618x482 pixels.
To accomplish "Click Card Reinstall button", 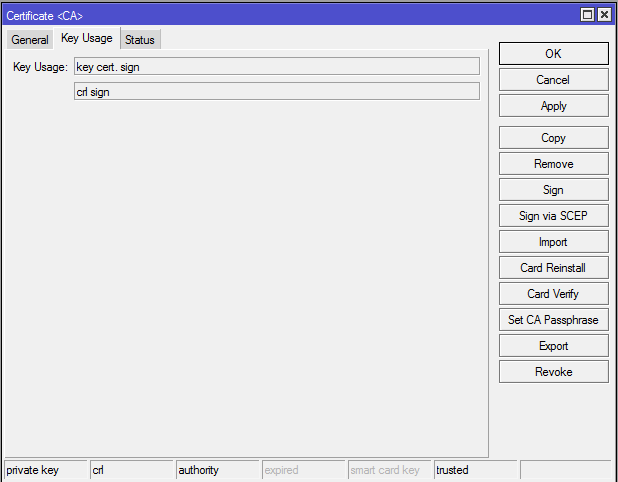I will pyautogui.click(x=553, y=268).
